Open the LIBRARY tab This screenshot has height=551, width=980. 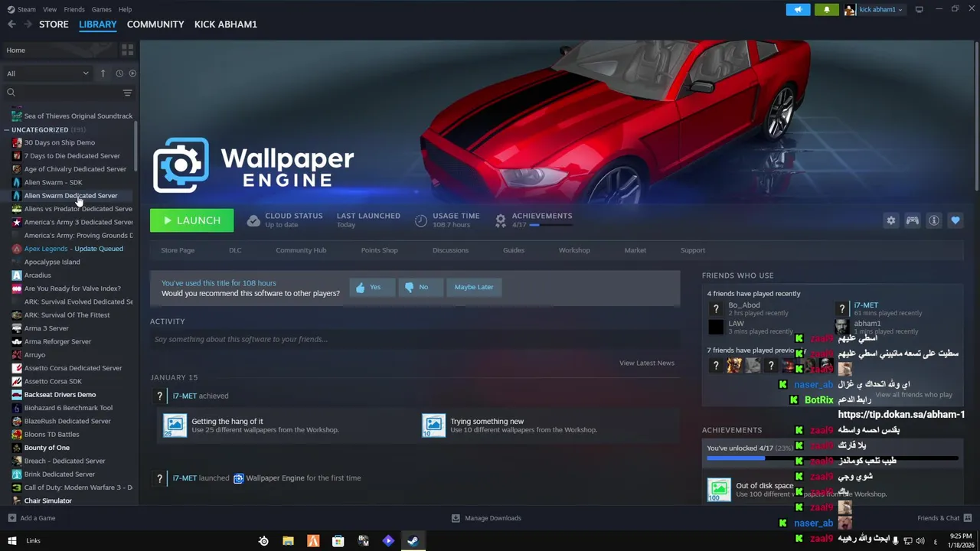(x=98, y=24)
